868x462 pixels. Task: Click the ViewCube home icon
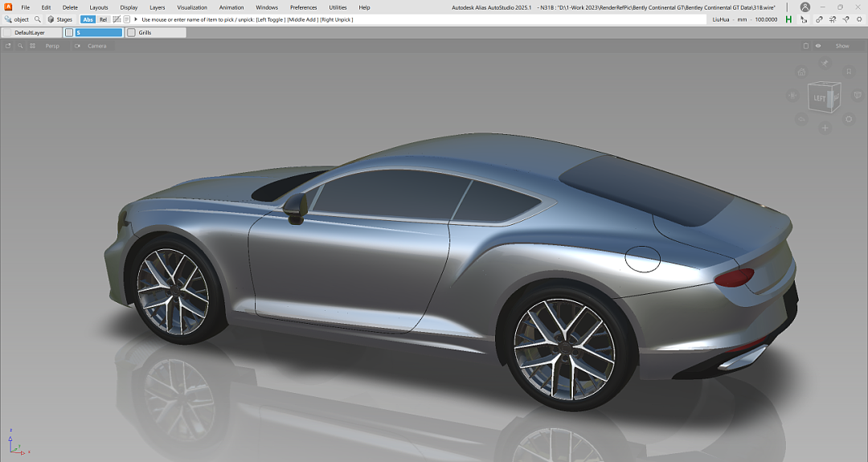coord(801,72)
